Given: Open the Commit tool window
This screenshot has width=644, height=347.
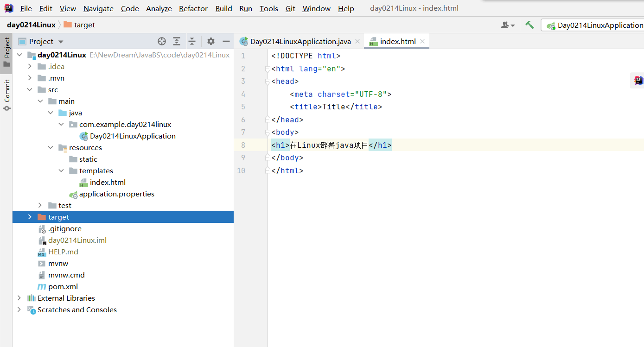Looking at the screenshot, I should coord(6,95).
